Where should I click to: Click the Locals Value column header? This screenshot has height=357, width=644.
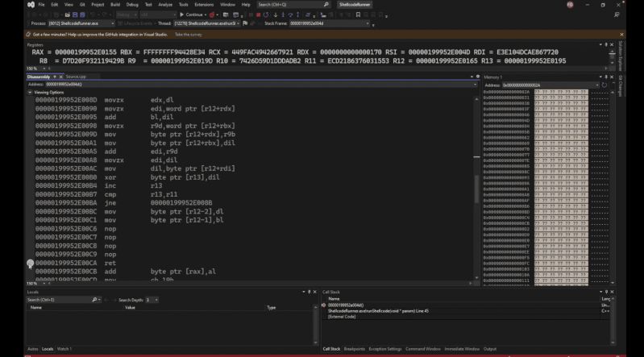pyautogui.click(x=130, y=308)
